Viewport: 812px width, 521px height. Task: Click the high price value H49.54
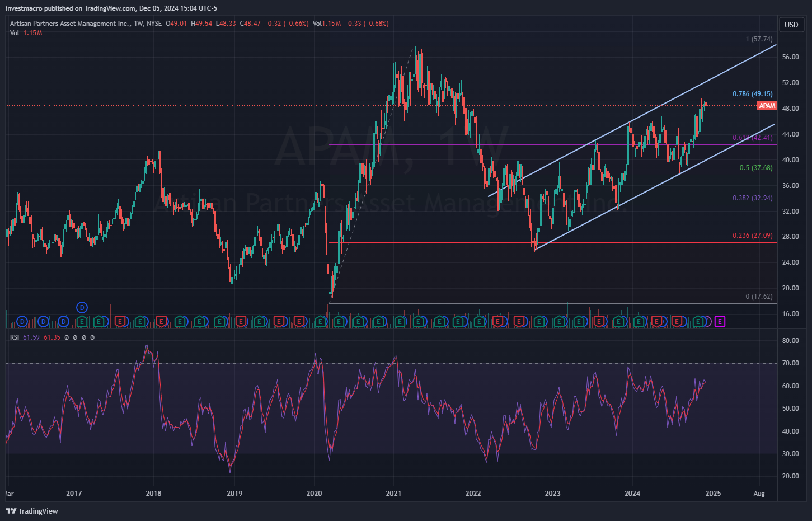pyautogui.click(x=201, y=24)
